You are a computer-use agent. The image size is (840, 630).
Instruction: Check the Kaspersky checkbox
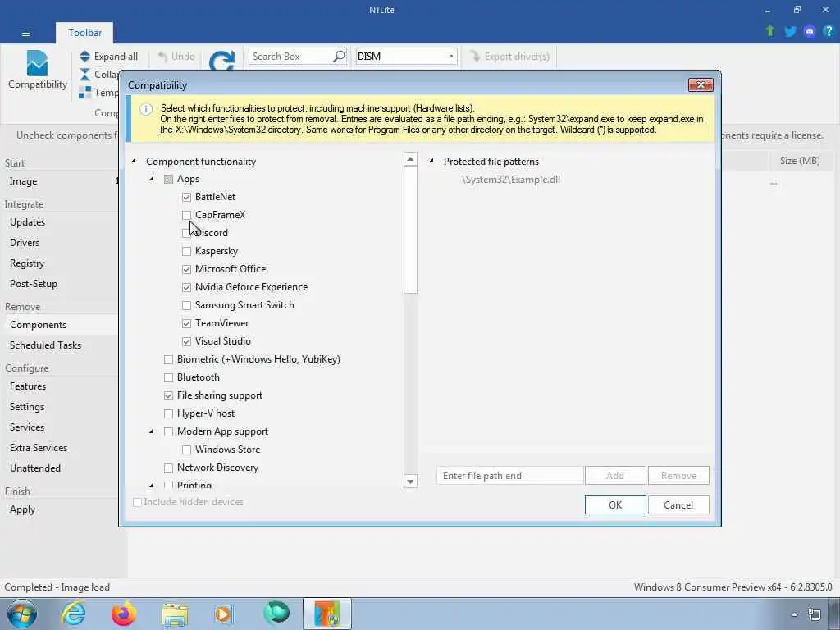coord(186,251)
